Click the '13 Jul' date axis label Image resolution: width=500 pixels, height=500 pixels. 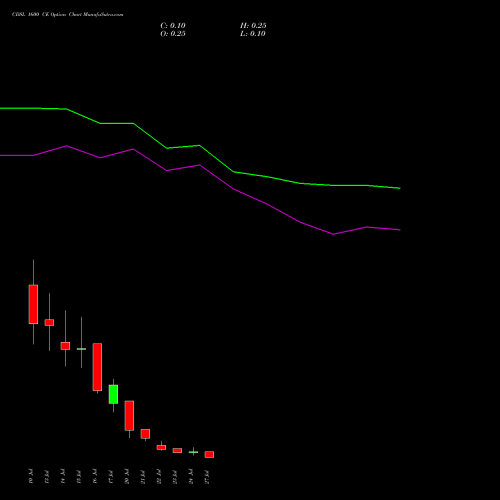click(x=47, y=476)
